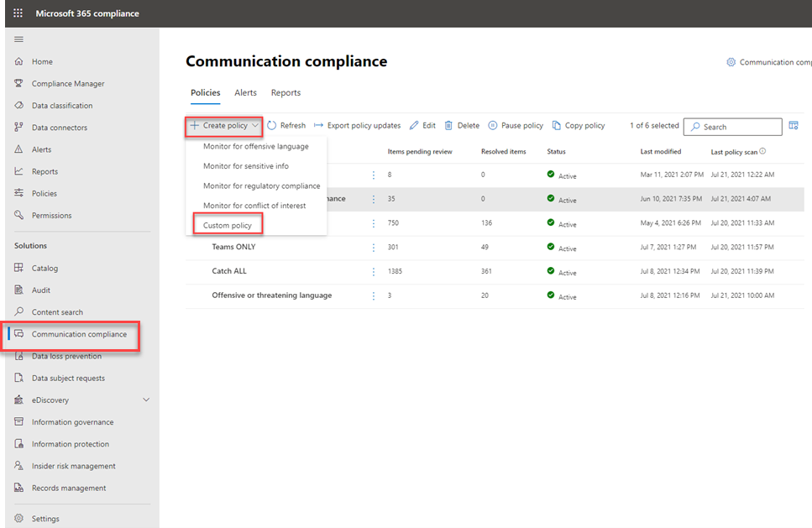Click the Edit pencil icon
Screen dimensions: 812x528
(x=414, y=125)
